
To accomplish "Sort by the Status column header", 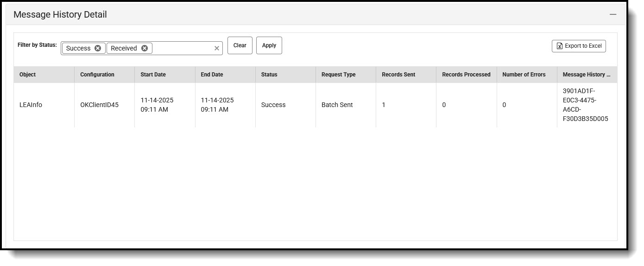I will pos(285,75).
